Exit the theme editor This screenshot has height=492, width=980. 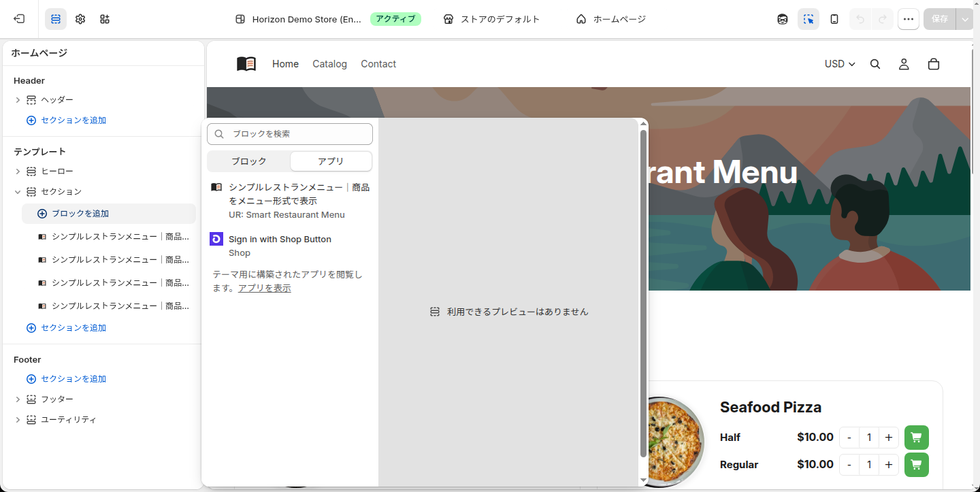pos(19,19)
